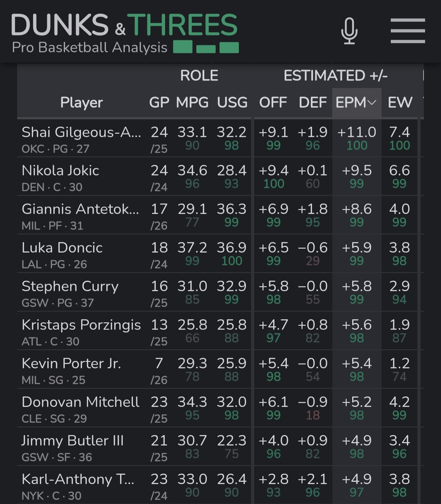The width and height of the screenshot is (441, 504).
Task: Toggle the EPM column sort arrow
Action: point(372,103)
